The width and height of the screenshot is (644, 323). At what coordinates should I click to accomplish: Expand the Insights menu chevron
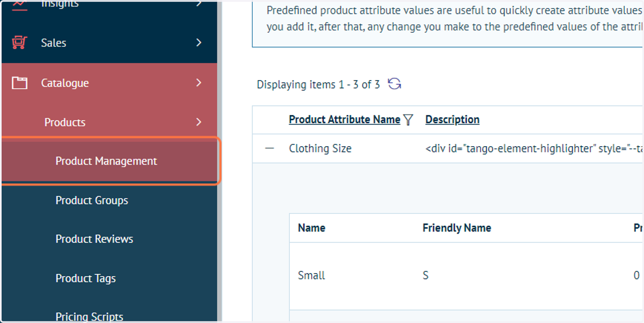[x=199, y=4]
